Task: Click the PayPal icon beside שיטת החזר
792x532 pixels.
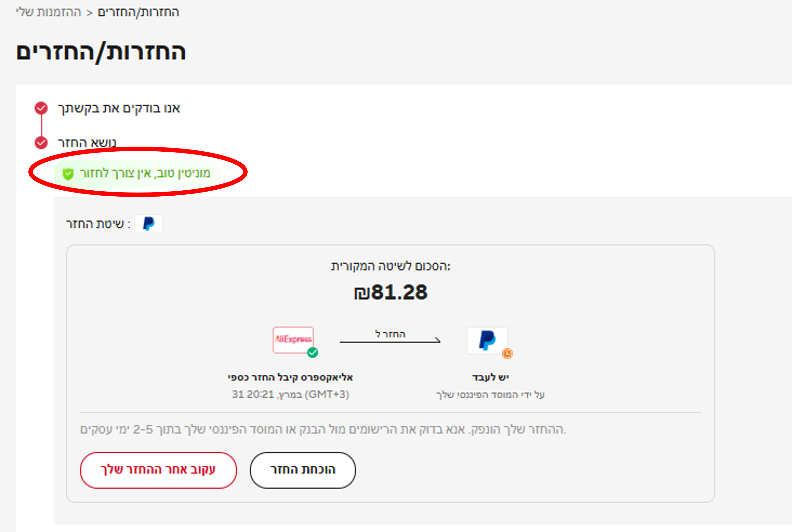Action: pos(149,224)
